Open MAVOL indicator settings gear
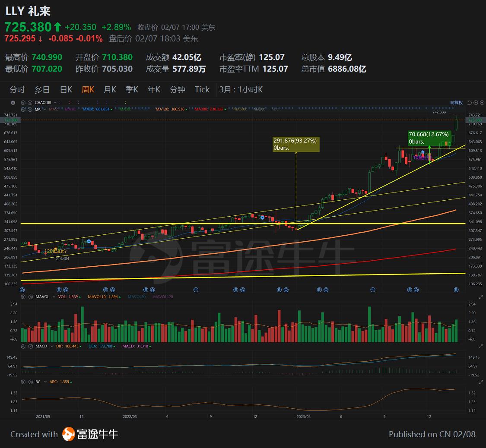This screenshot has height=448, width=486. coord(23,297)
